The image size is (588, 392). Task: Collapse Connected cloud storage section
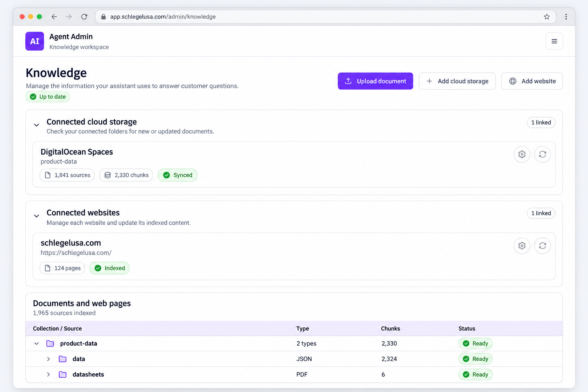(36, 125)
